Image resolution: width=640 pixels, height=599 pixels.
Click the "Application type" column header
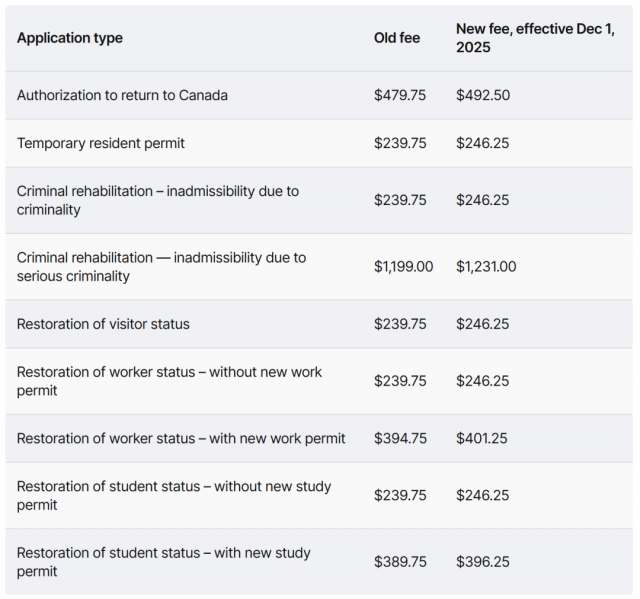coord(70,38)
